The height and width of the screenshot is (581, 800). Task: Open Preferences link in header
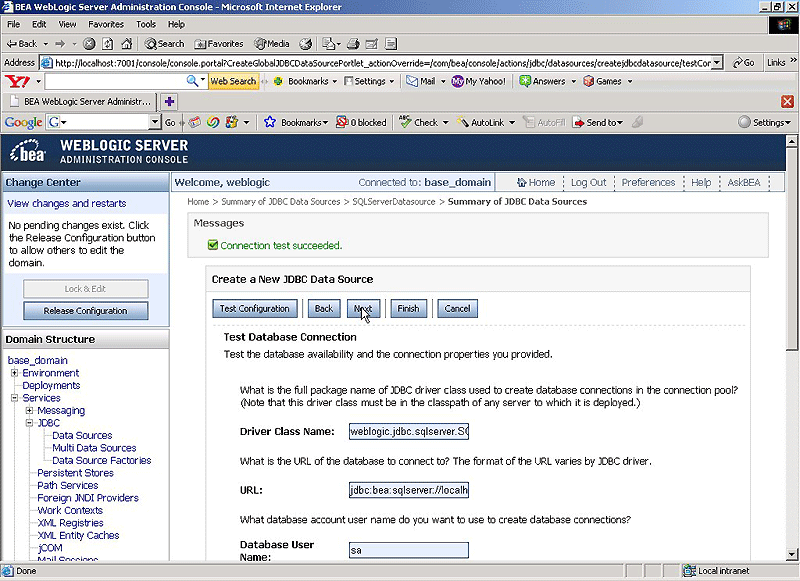(648, 182)
